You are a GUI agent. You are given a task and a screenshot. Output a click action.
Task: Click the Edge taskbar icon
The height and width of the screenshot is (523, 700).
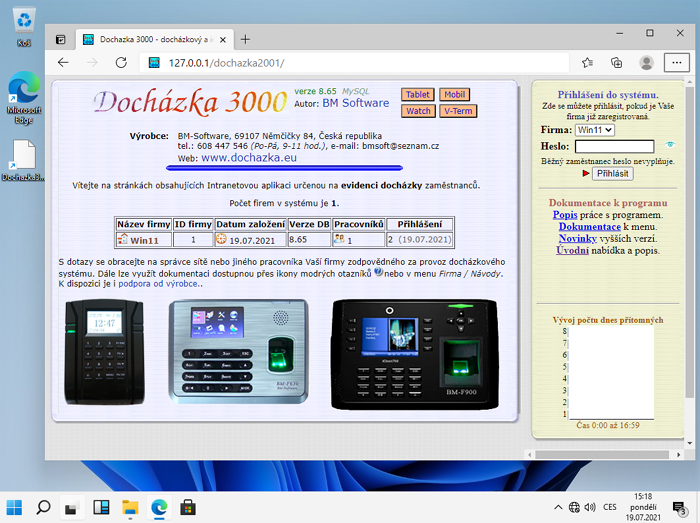click(x=159, y=507)
